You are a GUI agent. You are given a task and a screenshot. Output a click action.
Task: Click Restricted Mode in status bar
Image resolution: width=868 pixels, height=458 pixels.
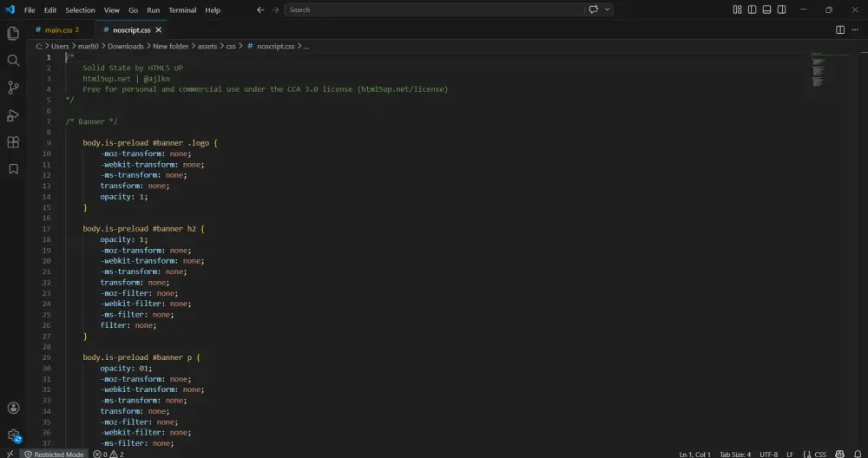point(54,455)
